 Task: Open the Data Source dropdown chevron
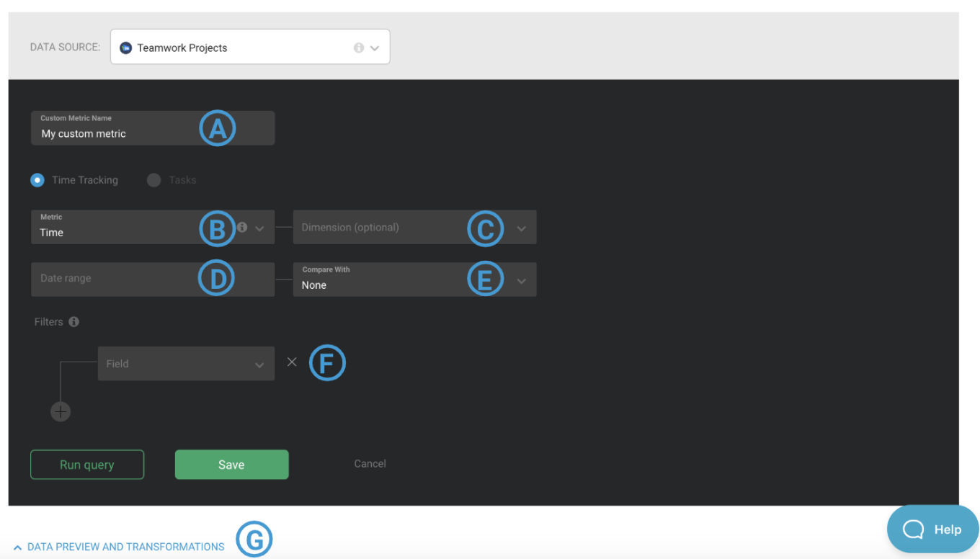click(x=375, y=48)
